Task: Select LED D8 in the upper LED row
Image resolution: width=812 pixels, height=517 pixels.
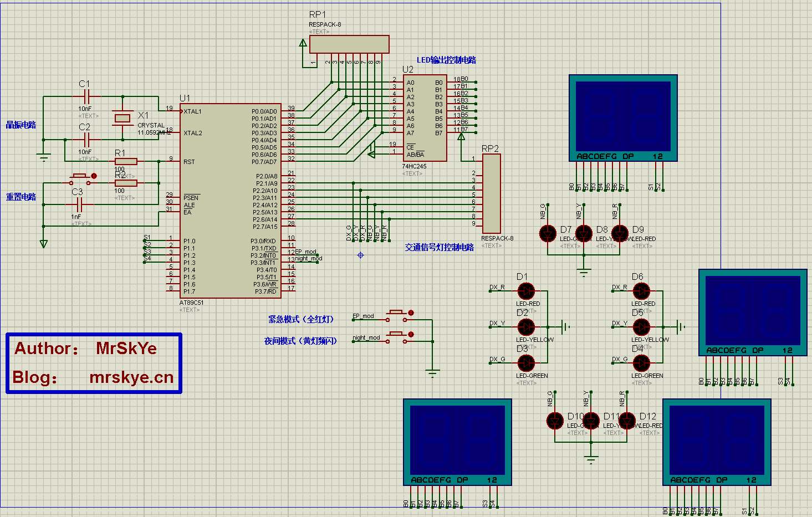Action: (x=584, y=233)
